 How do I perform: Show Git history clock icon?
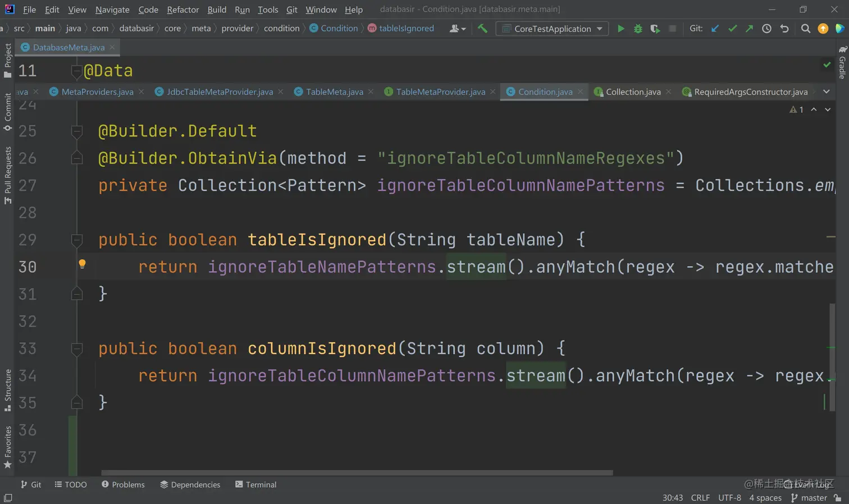point(766,29)
